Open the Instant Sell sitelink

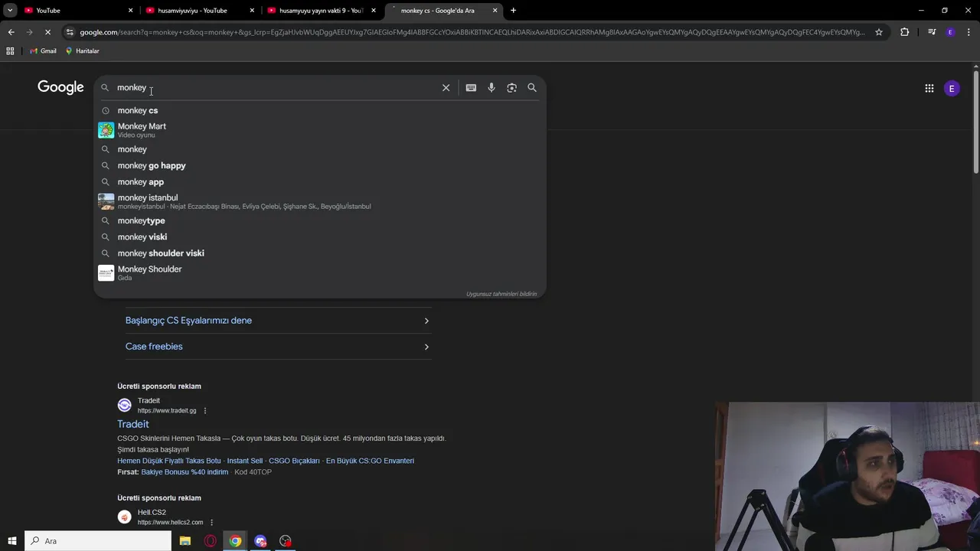245,461
